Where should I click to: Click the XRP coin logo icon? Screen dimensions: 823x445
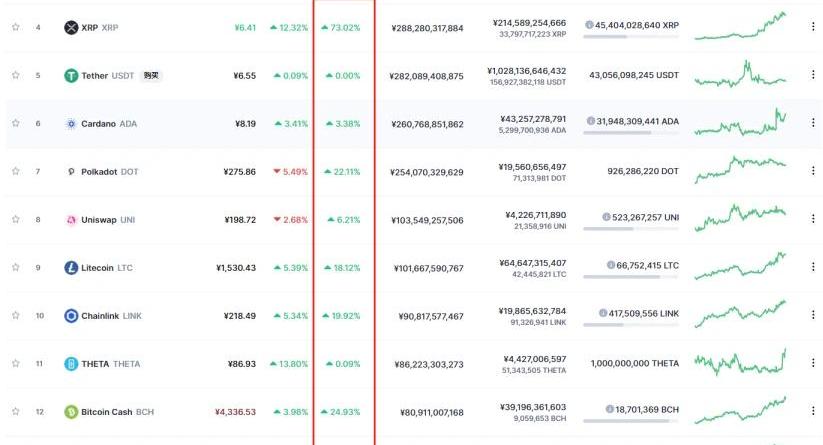(71, 28)
